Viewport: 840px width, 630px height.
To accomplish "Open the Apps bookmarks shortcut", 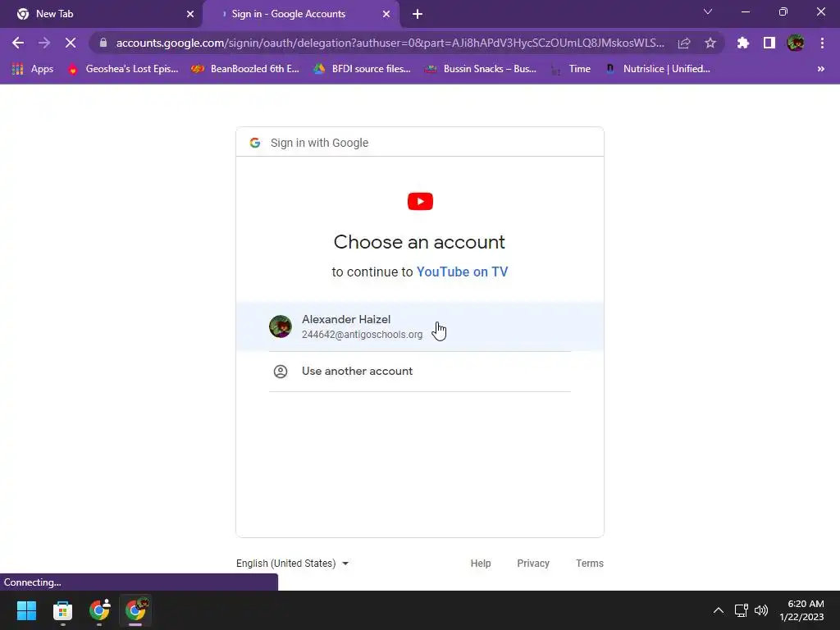I will point(33,69).
